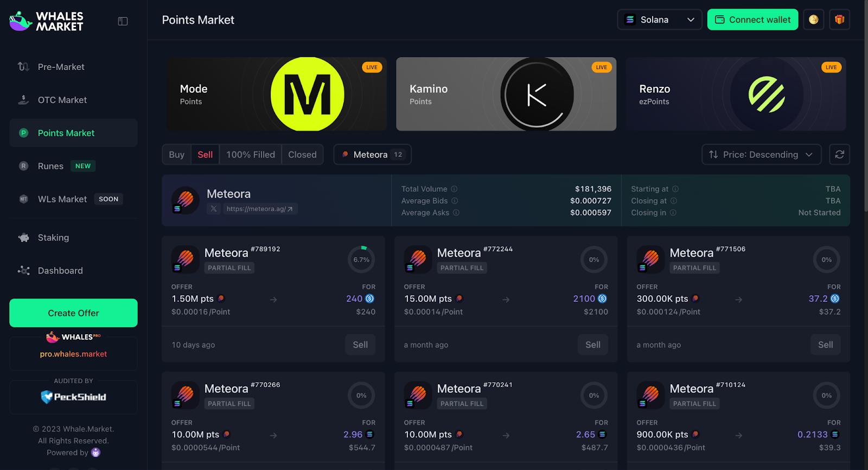Open WLs Market in sidebar
The height and width of the screenshot is (470, 868).
[x=73, y=199]
